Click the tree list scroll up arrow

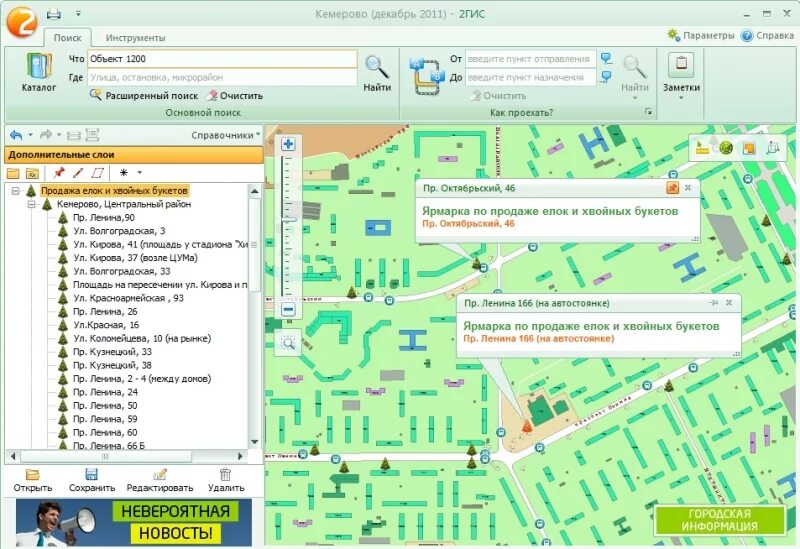[255, 191]
